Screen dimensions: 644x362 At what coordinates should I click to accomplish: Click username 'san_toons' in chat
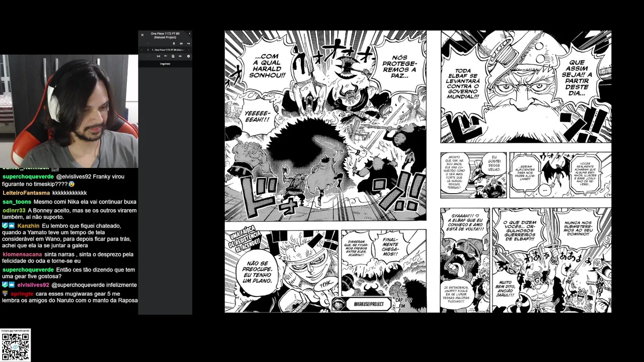point(17,202)
